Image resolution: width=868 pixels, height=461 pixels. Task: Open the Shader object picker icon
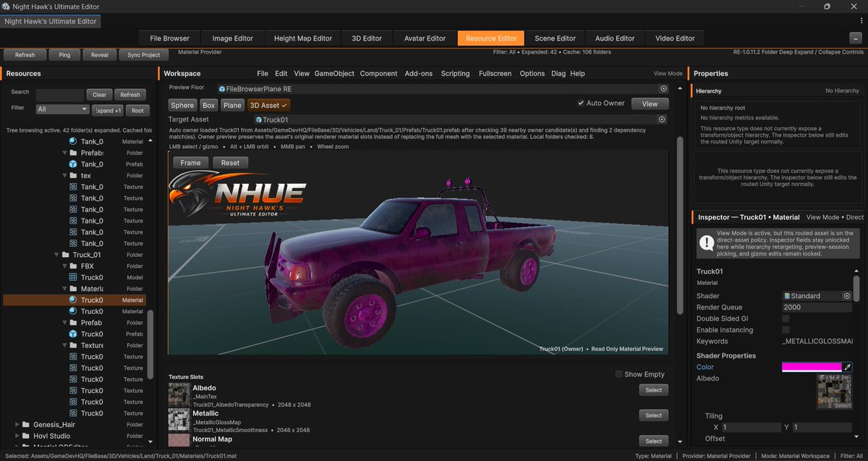pos(847,296)
